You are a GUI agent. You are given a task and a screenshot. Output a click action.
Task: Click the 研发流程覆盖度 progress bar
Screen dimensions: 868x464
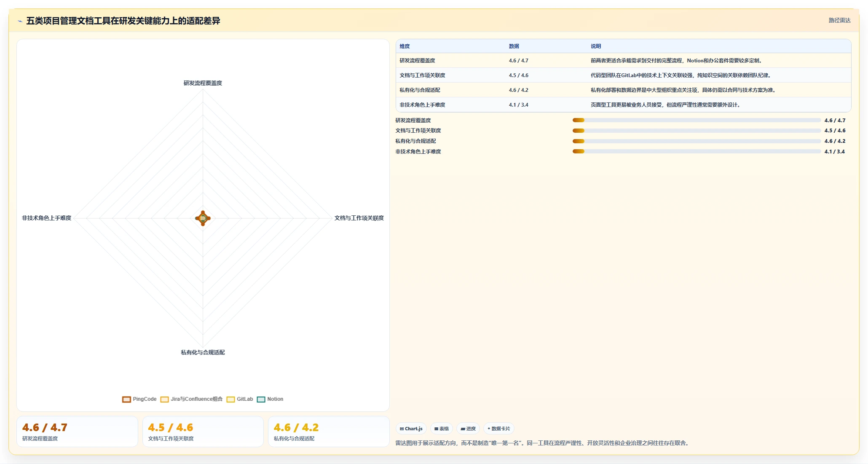click(697, 121)
